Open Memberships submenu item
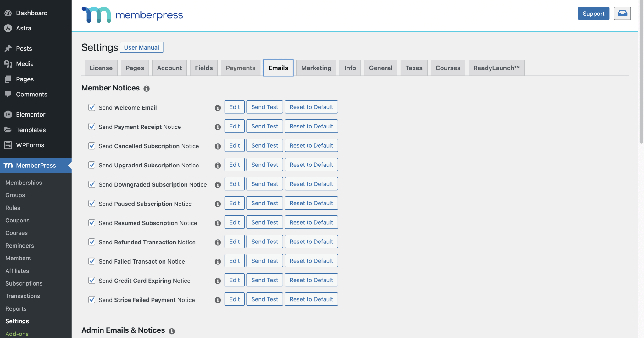This screenshot has width=644, height=338. point(24,183)
